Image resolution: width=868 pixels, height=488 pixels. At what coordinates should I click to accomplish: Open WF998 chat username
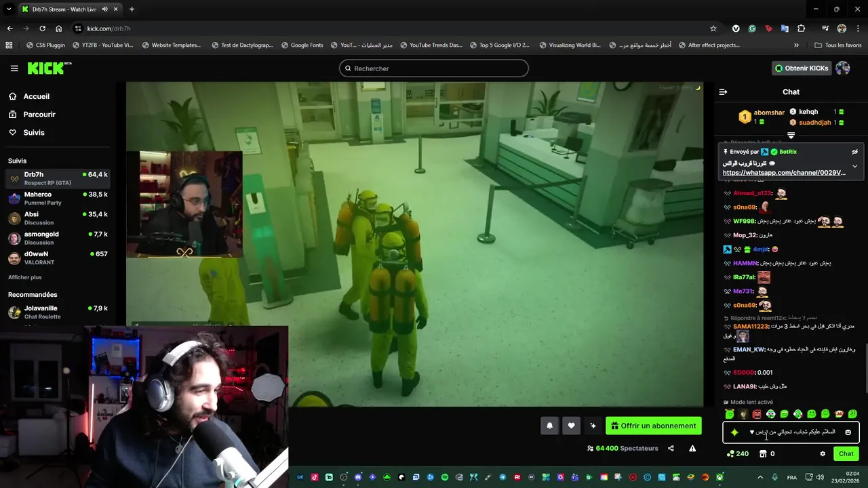click(744, 222)
